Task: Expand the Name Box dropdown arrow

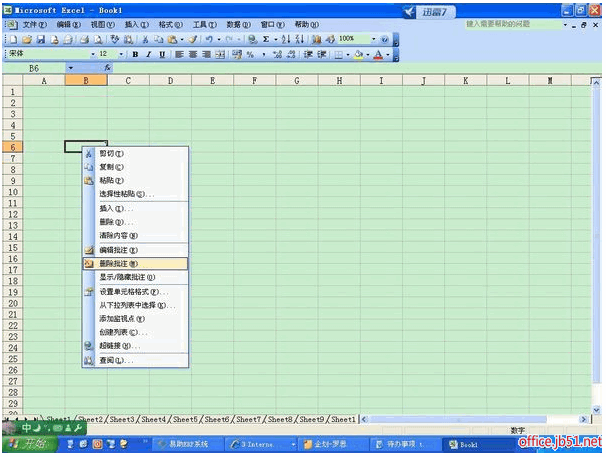Action: click(x=70, y=68)
